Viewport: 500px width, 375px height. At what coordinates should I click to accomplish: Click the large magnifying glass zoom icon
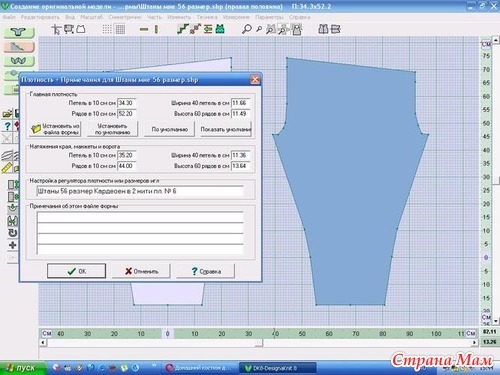pos(246,29)
